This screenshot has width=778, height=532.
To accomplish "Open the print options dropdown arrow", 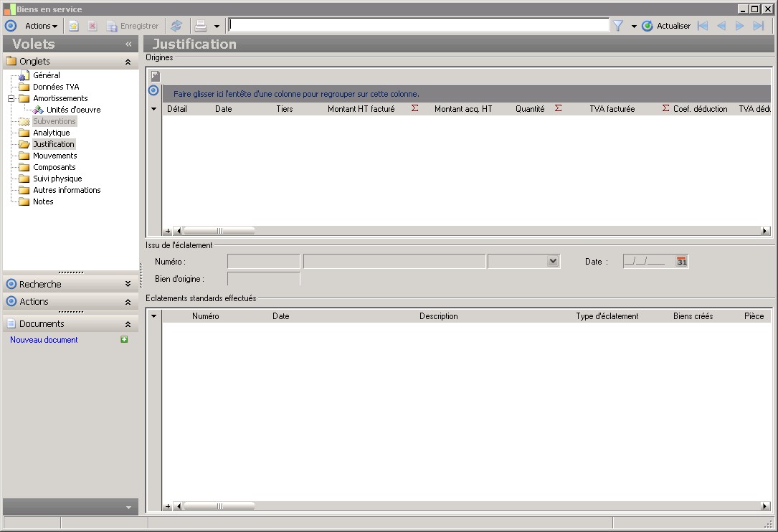I will click(217, 27).
